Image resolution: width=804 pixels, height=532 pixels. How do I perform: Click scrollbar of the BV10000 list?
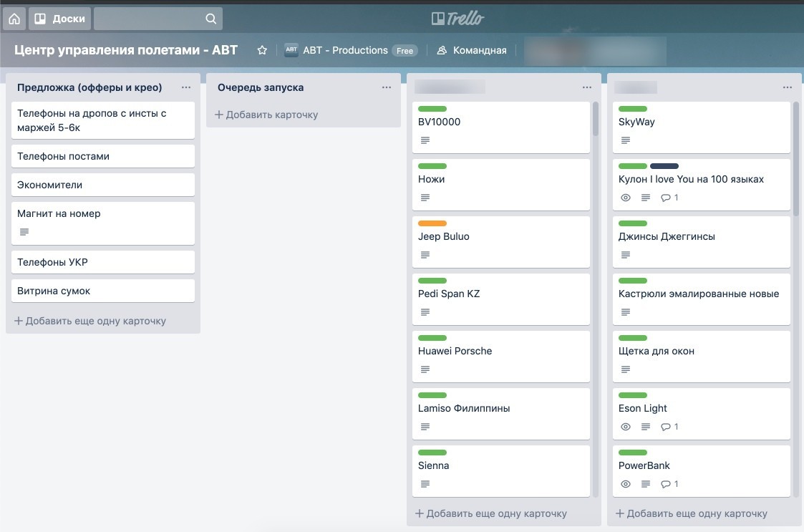point(596,119)
